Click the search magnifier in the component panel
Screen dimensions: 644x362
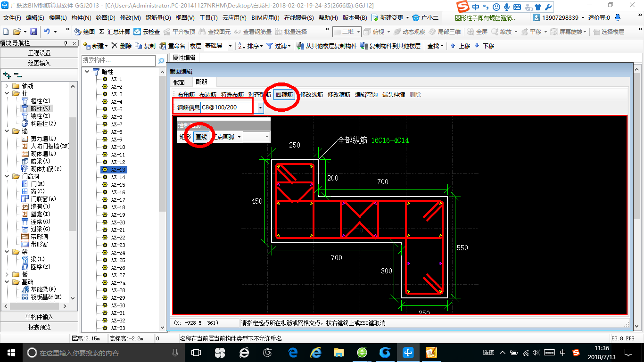tap(161, 60)
